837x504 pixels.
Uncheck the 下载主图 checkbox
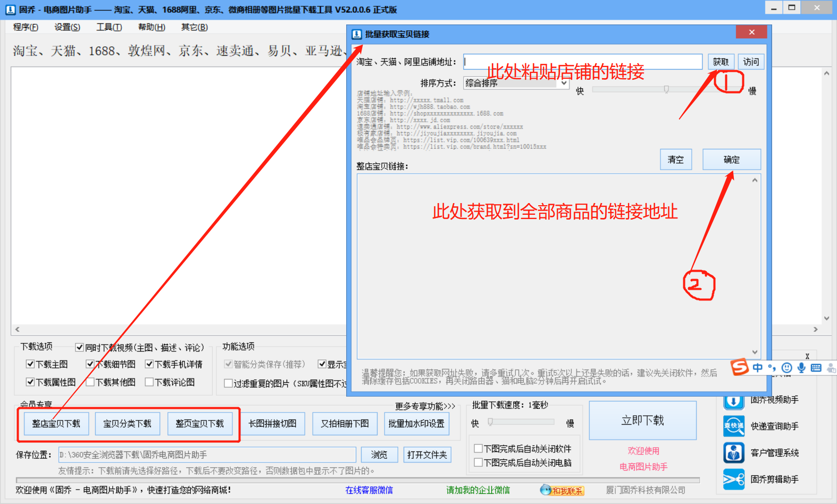(x=30, y=364)
